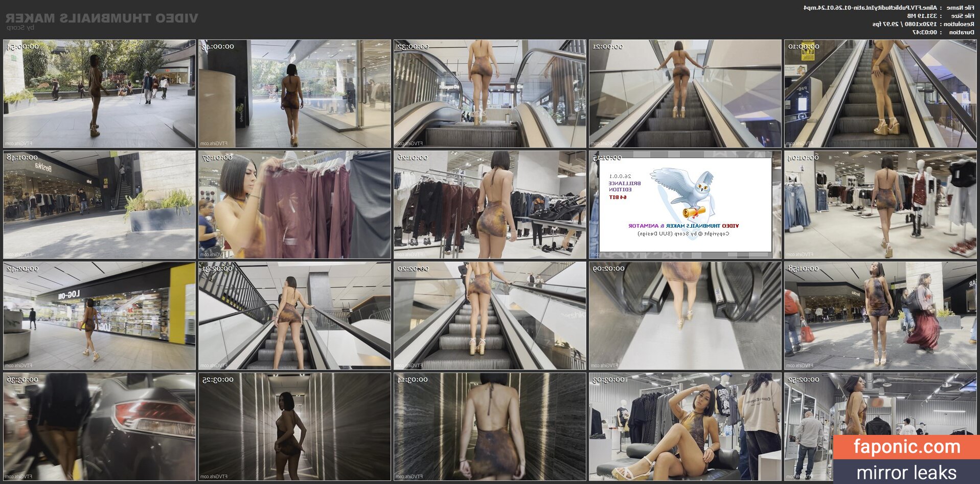980x484 pixels.
Task: Click the dark corridor thumbnail at 00:03:25
Action: click(294, 427)
